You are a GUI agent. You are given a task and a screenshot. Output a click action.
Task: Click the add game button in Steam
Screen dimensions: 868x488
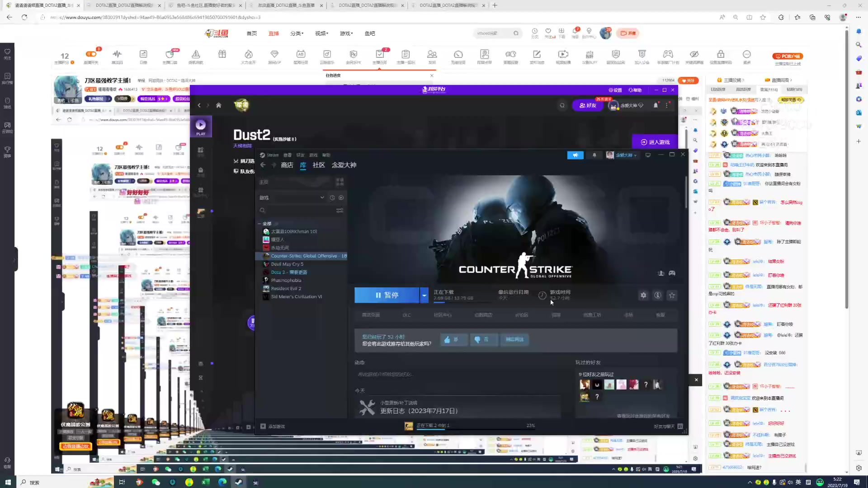(x=273, y=427)
